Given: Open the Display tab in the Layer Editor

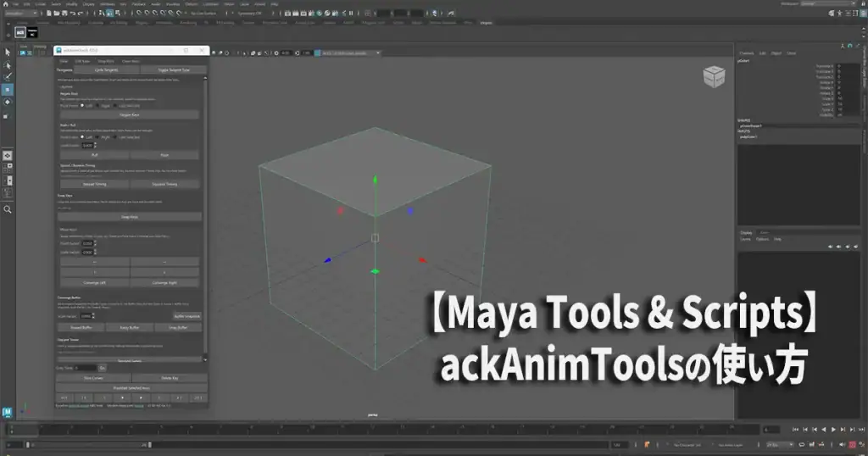Looking at the screenshot, I should (746, 232).
